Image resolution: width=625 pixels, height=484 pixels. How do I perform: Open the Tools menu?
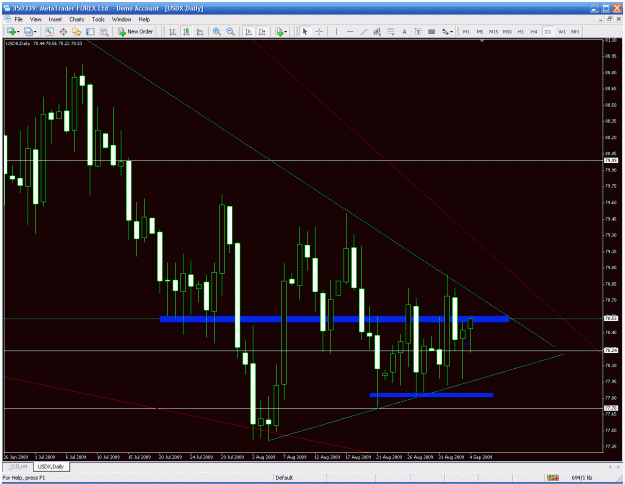(98, 19)
